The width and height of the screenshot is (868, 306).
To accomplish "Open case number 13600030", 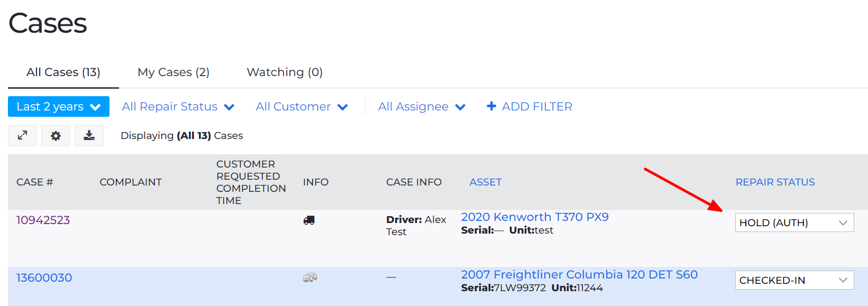I will pyautogui.click(x=44, y=277).
